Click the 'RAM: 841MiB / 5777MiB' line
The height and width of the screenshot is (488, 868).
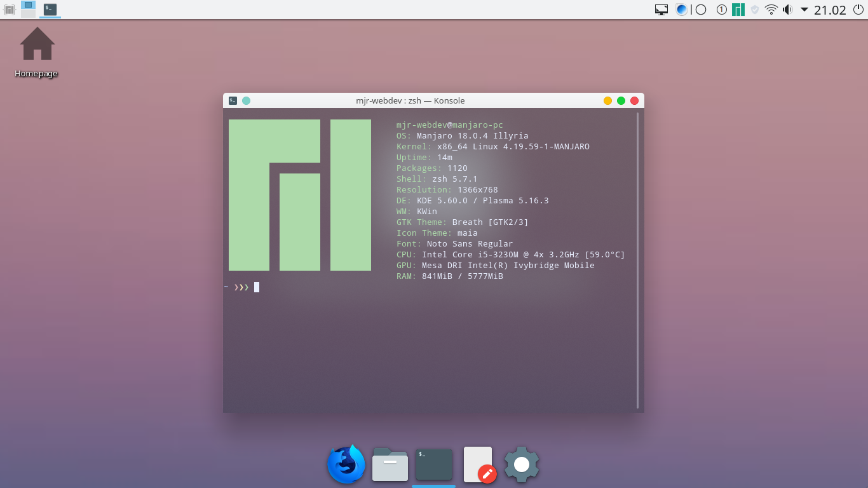(x=450, y=276)
